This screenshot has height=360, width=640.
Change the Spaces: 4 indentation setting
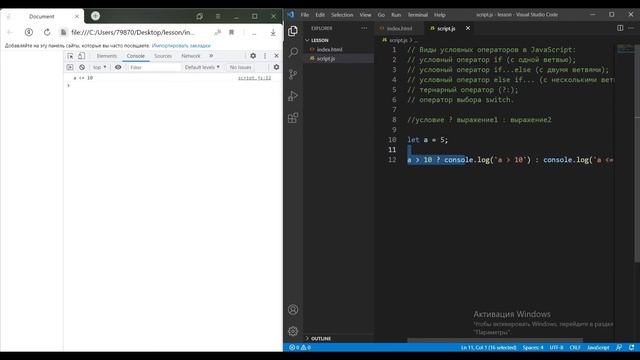(533, 347)
